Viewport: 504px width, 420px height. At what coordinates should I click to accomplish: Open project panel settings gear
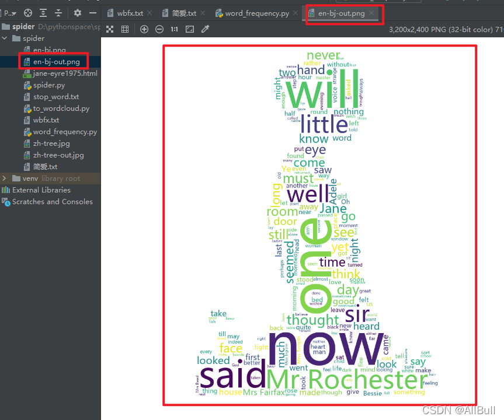pyautogui.click(x=78, y=13)
